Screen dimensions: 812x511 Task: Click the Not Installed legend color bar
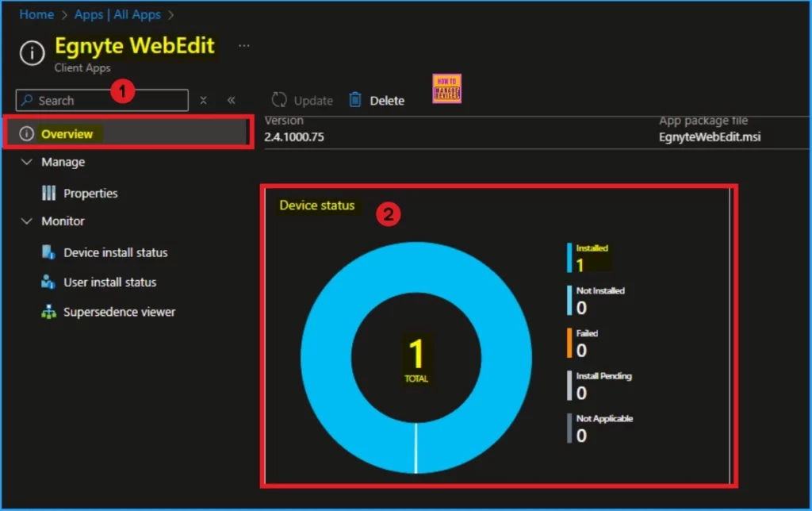coord(569,300)
